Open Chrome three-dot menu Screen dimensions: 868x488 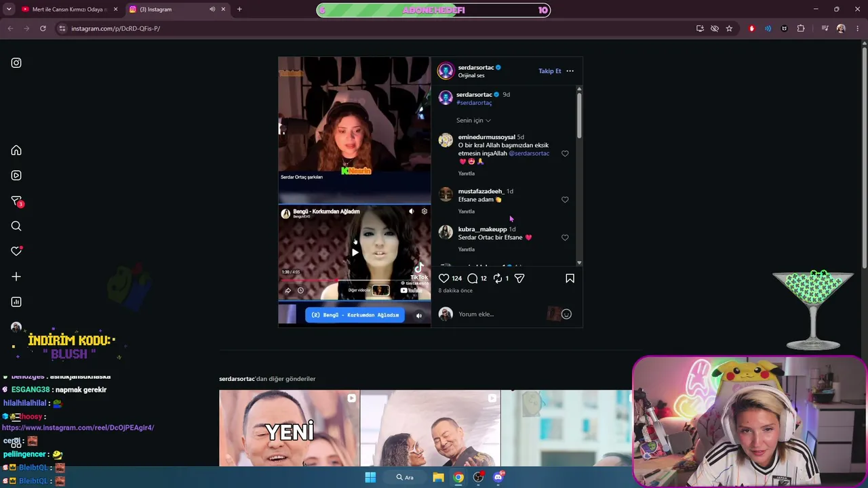point(857,28)
